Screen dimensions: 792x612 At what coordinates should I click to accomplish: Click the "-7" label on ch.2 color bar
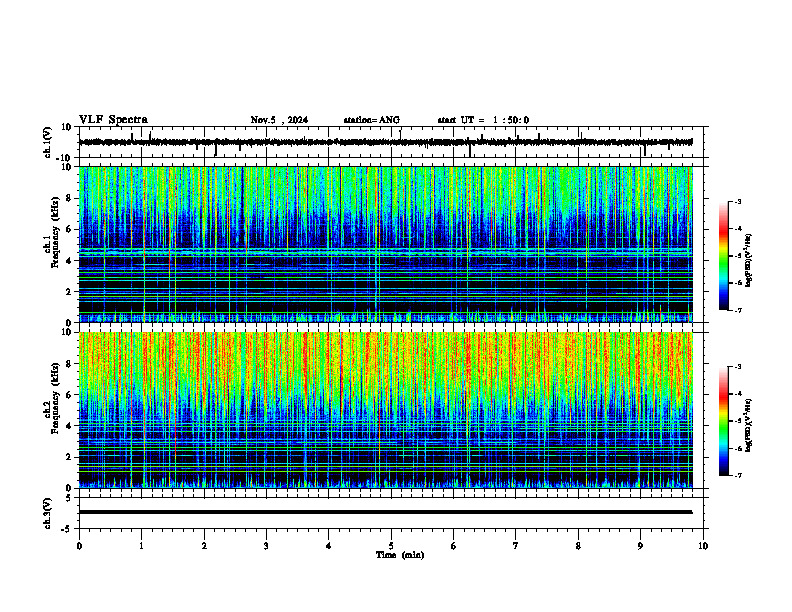(738, 476)
